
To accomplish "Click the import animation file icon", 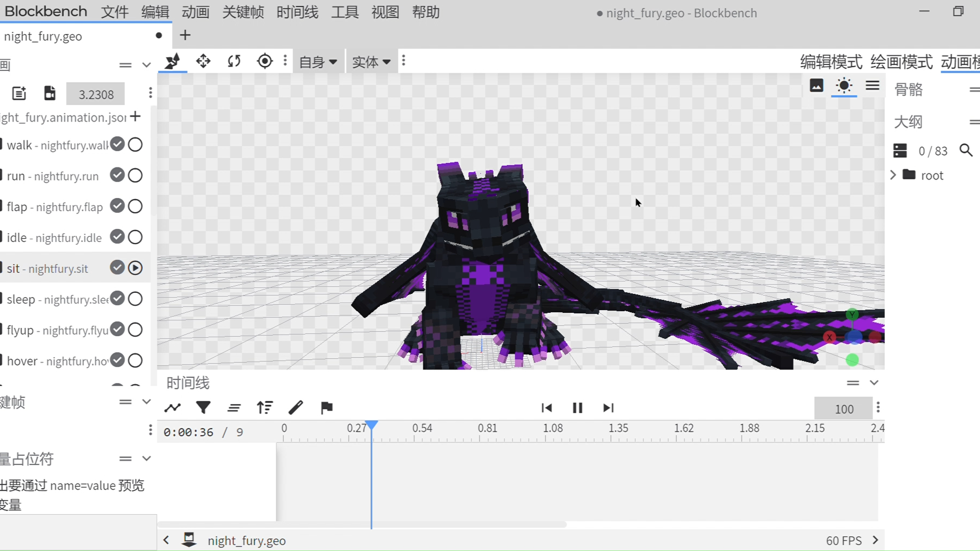I will tap(50, 93).
